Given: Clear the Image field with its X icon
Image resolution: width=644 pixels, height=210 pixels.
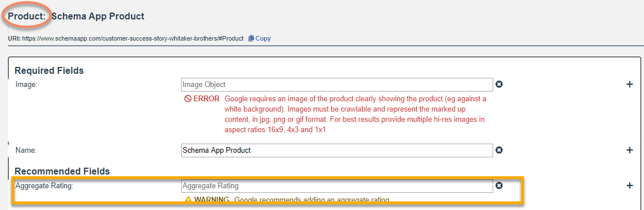Looking at the screenshot, I should pos(499,84).
